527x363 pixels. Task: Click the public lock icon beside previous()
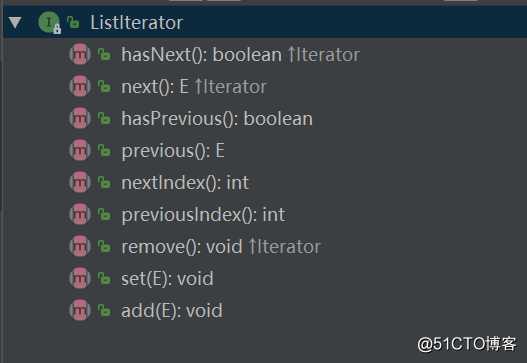[104, 151]
